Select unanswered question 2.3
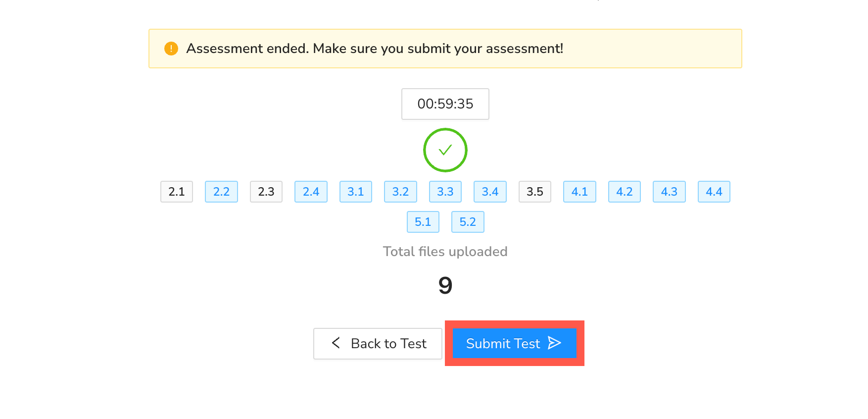Viewport: 868px width, 419px height. coord(266,192)
